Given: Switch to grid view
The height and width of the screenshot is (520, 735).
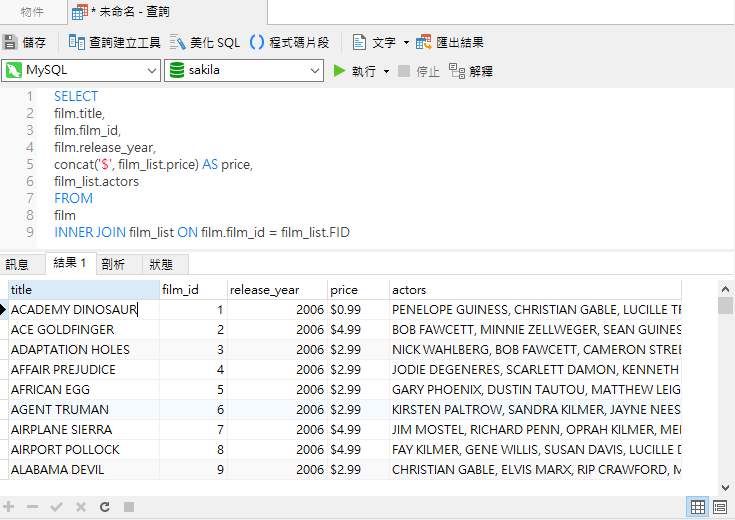Looking at the screenshot, I should click(697, 507).
